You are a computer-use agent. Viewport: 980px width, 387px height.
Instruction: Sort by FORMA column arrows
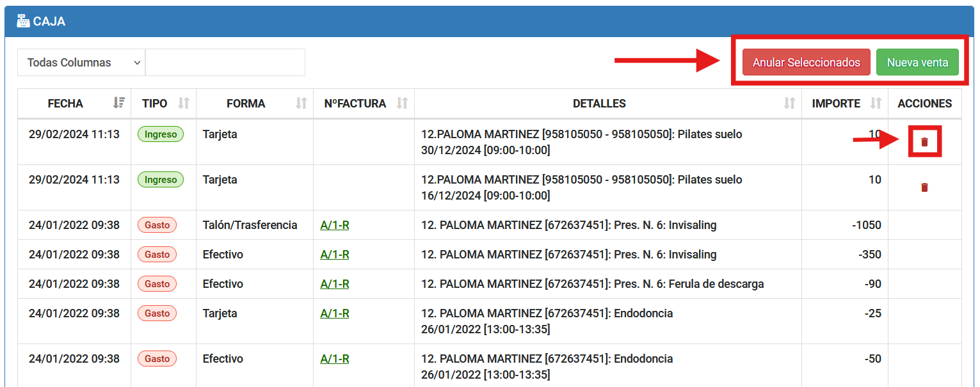[x=301, y=103]
